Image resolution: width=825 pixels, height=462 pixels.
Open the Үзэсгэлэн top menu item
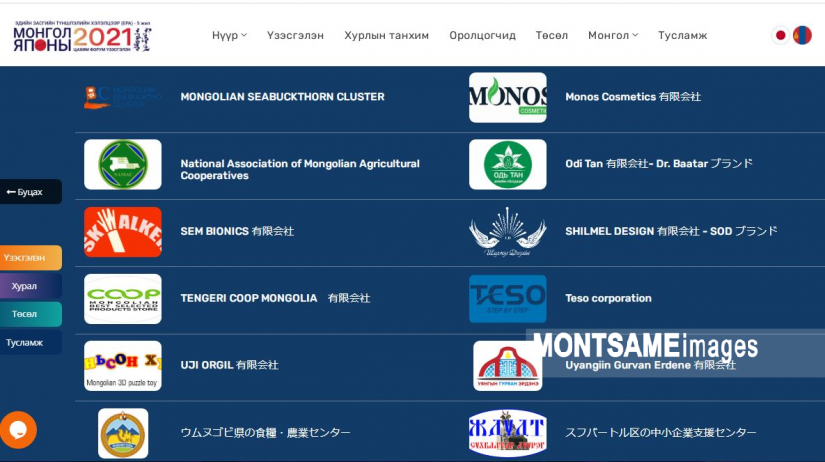point(295,35)
